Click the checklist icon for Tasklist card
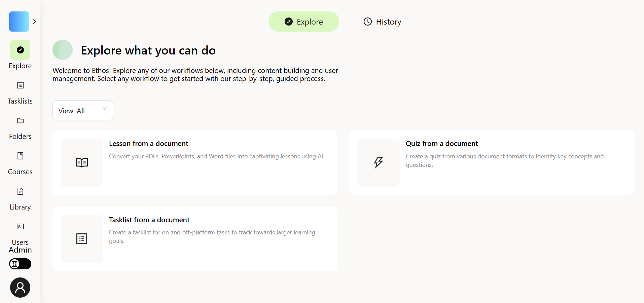This screenshot has width=644, height=303. 82,239
